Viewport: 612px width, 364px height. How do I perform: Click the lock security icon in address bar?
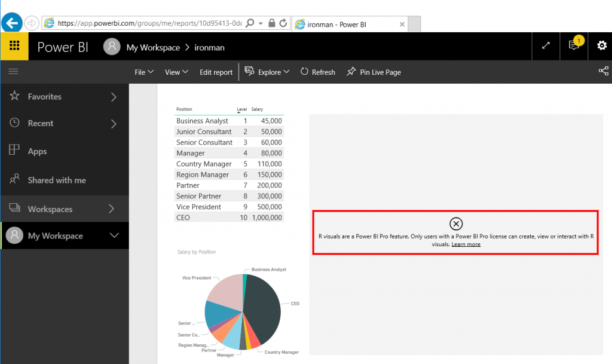click(x=272, y=23)
